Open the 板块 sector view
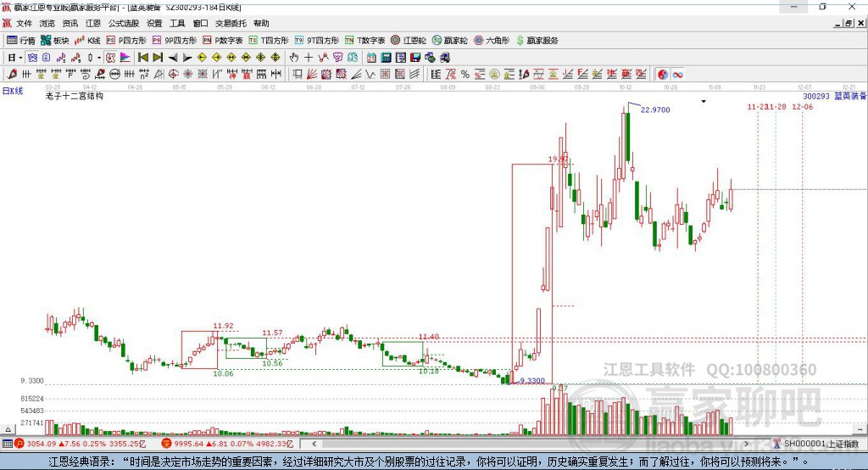 54,41
